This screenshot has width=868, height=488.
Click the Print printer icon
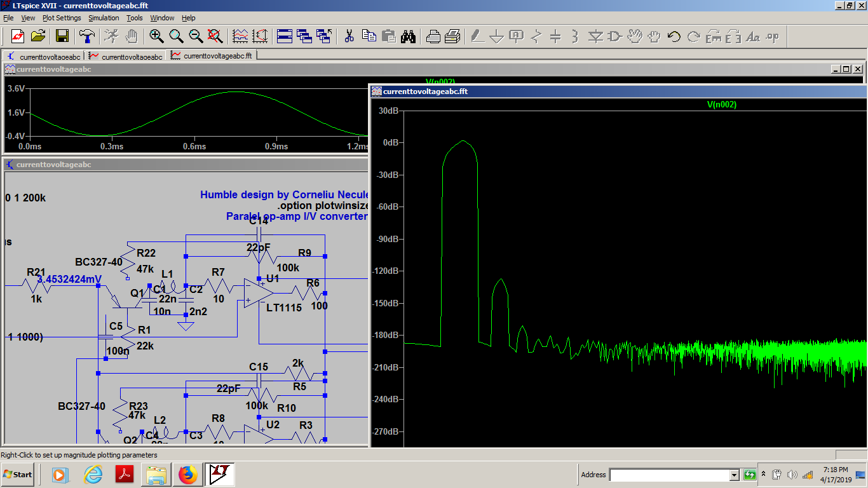[x=452, y=36]
